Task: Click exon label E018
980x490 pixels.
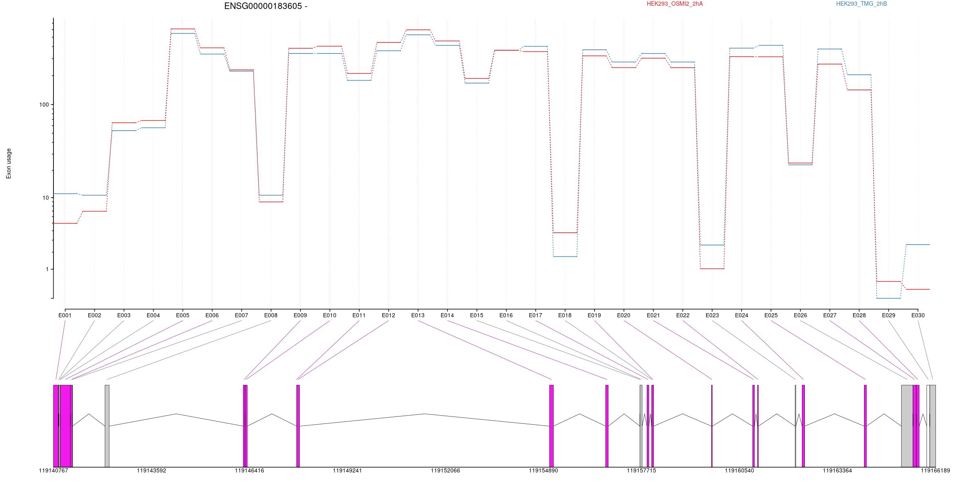Action: [x=565, y=315]
